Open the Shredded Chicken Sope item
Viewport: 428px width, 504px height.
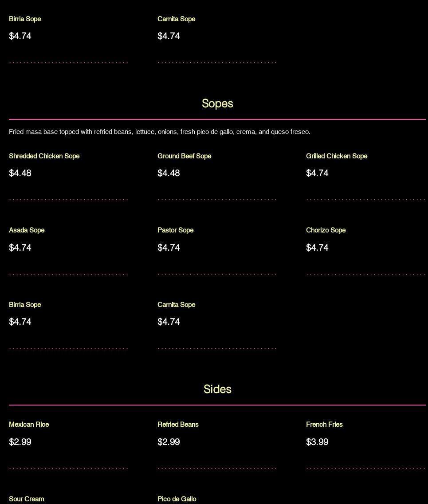pyautogui.click(x=44, y=156)
